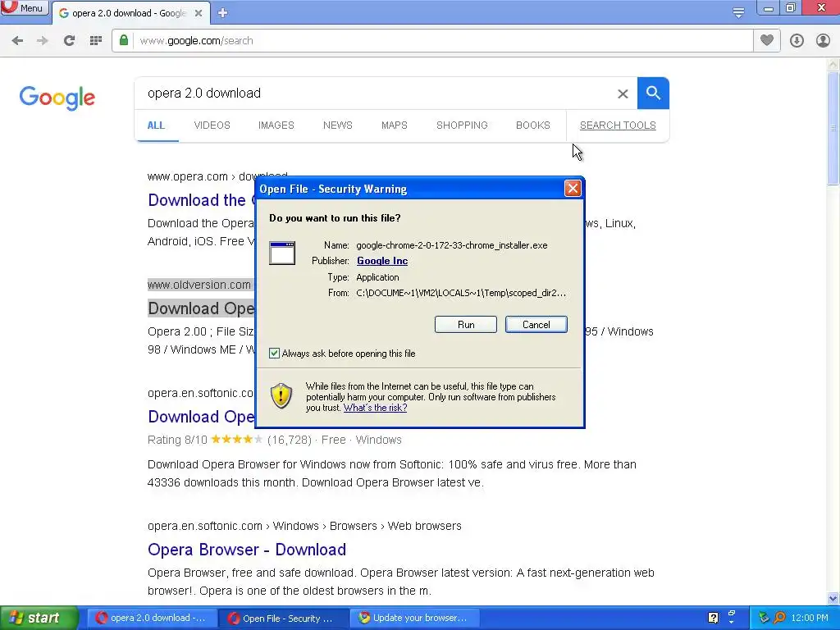Click the taskbar clock 12:00 PM
The height and width of the screenshot is (630, 840).
pyautogui.click(x=810, y=618)
